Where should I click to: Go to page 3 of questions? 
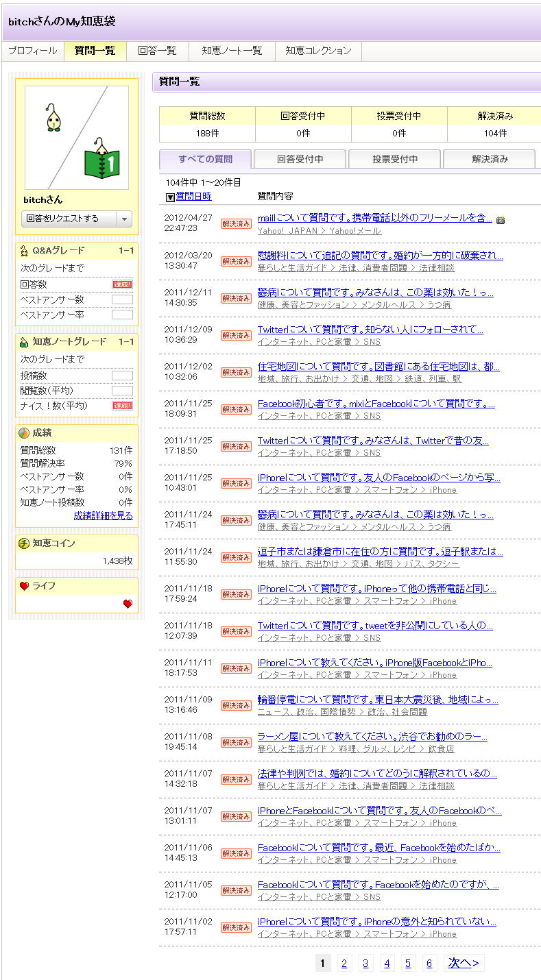tap(365, 964)
